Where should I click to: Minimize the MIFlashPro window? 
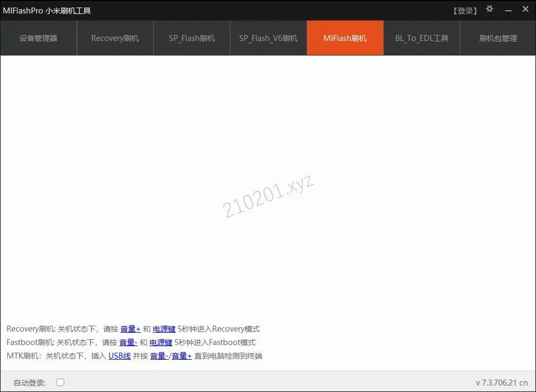[508, 11]
